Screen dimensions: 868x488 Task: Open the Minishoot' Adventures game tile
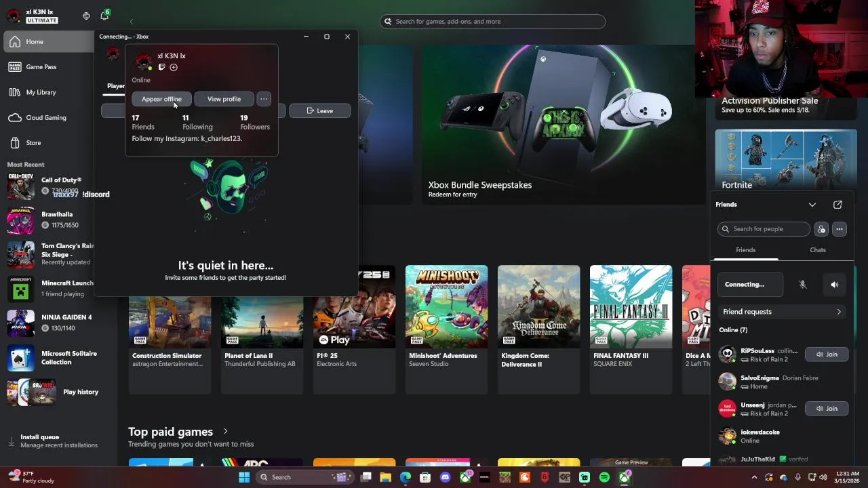(446, 329)
